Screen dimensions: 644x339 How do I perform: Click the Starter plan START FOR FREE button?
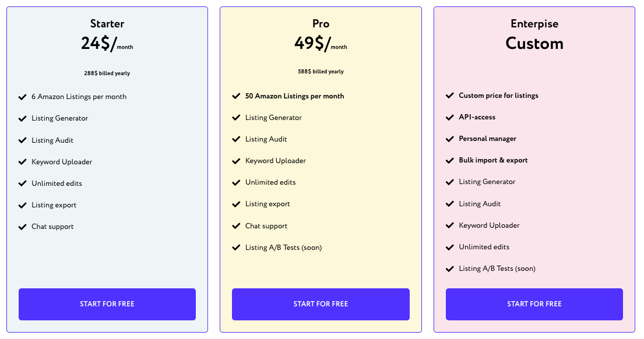point(107,304)
